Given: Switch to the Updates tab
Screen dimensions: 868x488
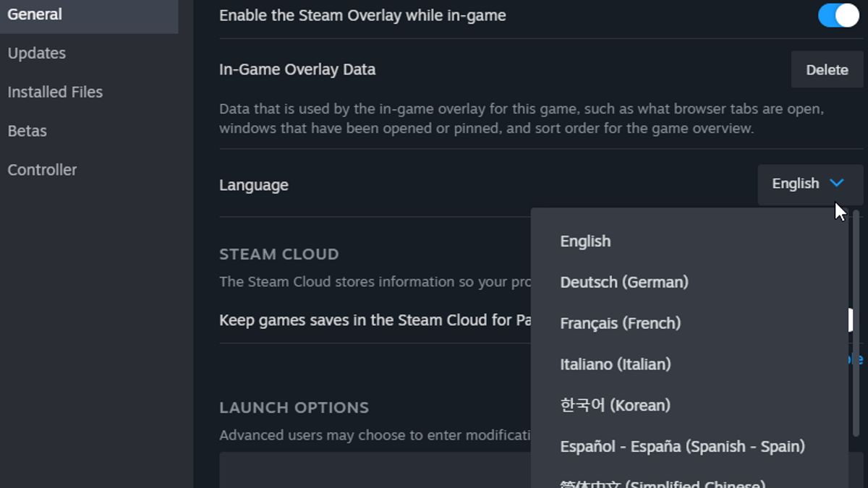Looking at the screenshot, I should coord(37,53).
